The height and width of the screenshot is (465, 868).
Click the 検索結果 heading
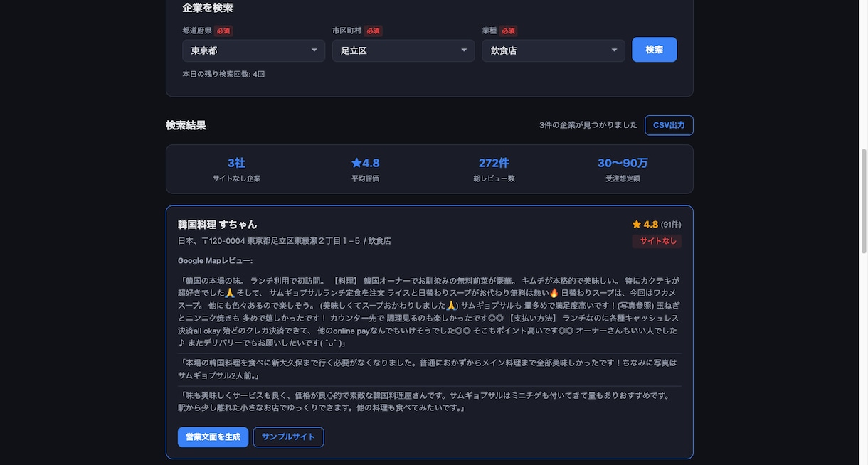click(x=186, y=125)
